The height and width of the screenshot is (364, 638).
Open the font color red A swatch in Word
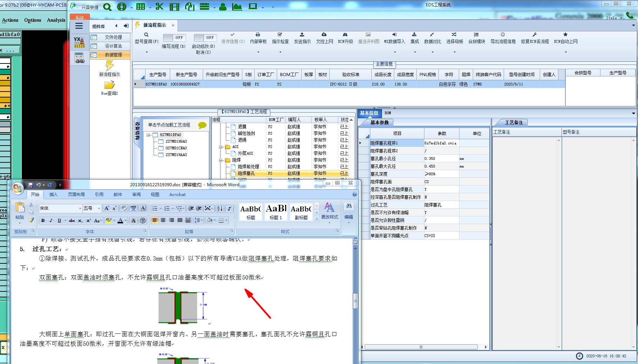(x=120, y=221)
